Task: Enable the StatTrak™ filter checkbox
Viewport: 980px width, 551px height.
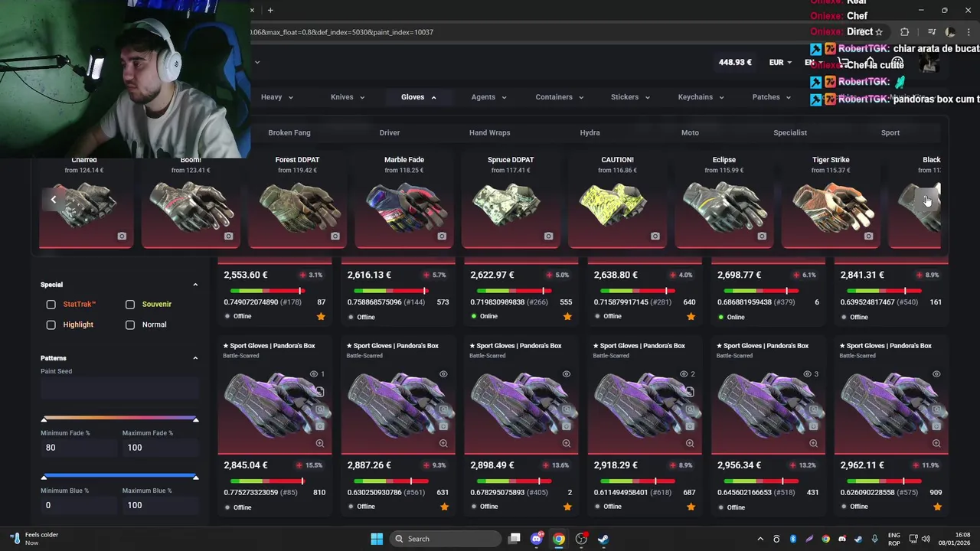Action: [51, 305]
